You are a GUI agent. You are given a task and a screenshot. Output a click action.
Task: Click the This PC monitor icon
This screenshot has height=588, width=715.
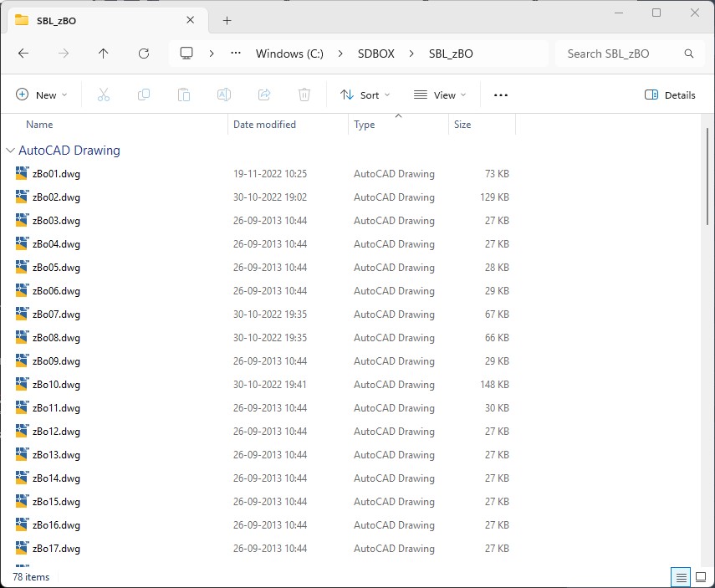click(186, 54)
